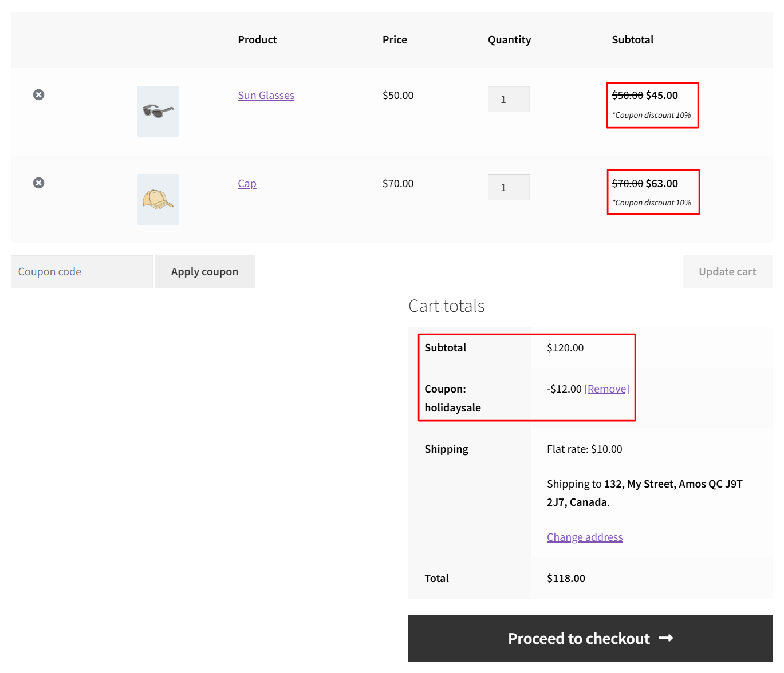Remove the holidaysale coupon

click(x=606, y=389)
